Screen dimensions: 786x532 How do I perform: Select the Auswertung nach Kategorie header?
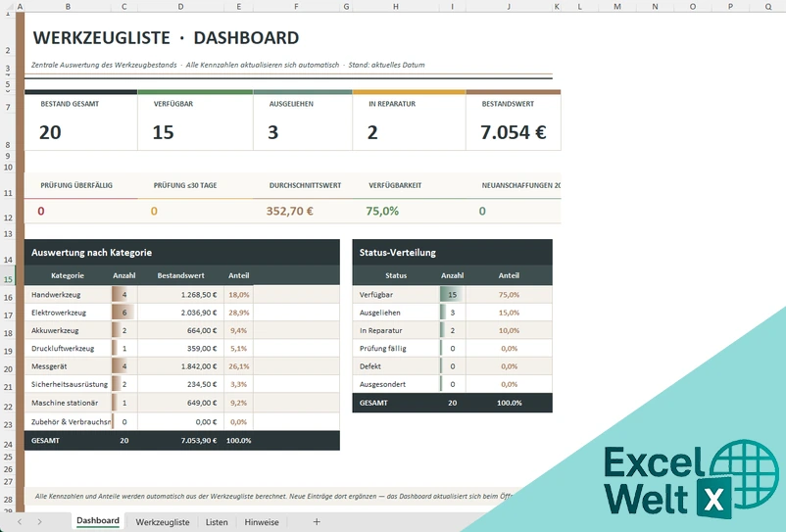[x=182, y=253]
